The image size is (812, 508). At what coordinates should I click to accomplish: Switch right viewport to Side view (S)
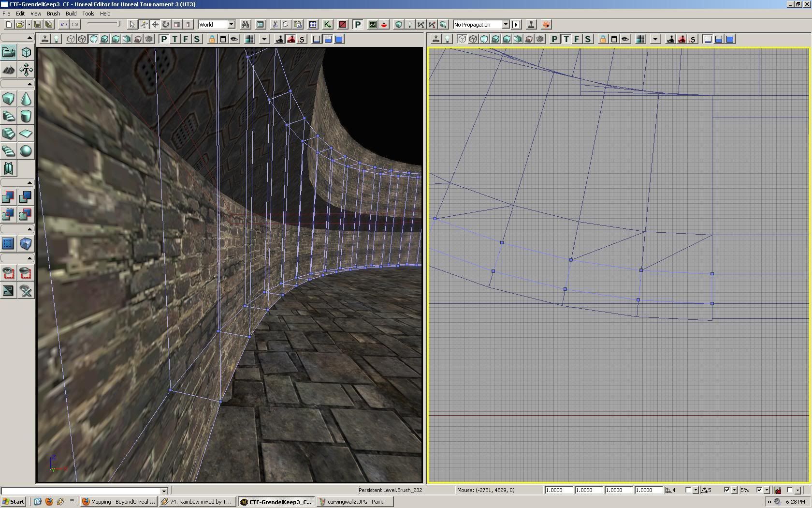[588, 39]
